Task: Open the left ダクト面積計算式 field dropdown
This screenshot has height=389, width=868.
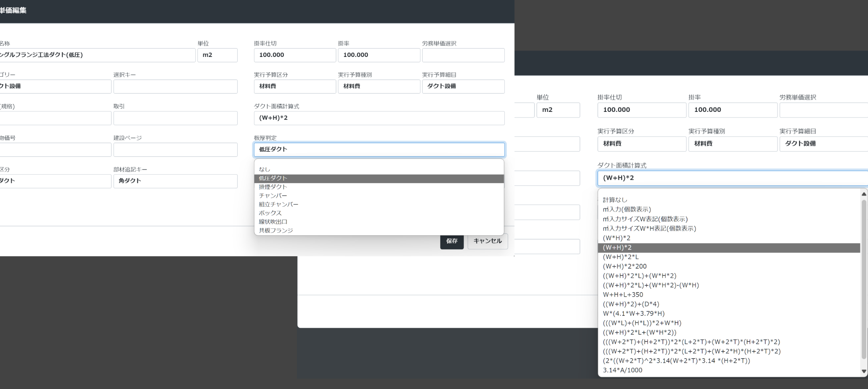Action: (379, 118)
